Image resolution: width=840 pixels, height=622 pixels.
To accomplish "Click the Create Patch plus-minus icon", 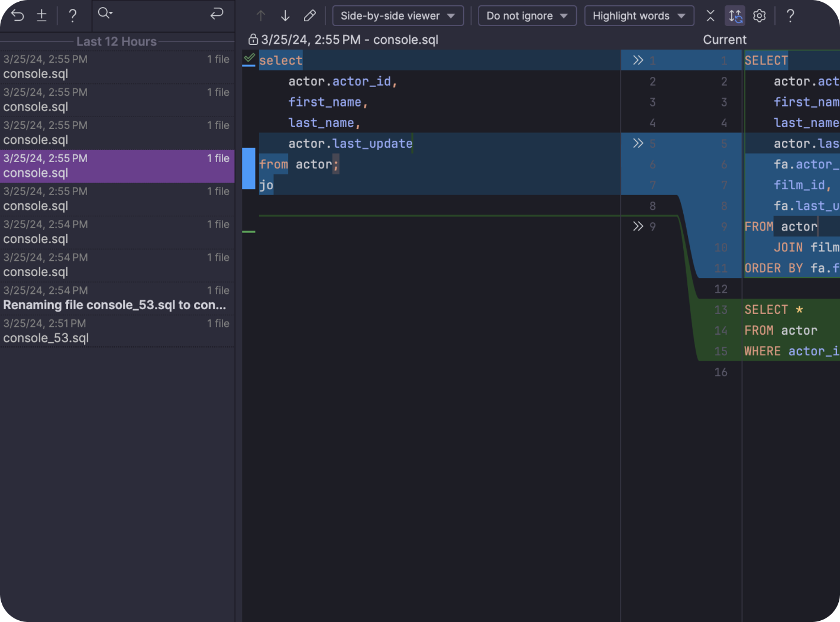I will click(41, 15).
